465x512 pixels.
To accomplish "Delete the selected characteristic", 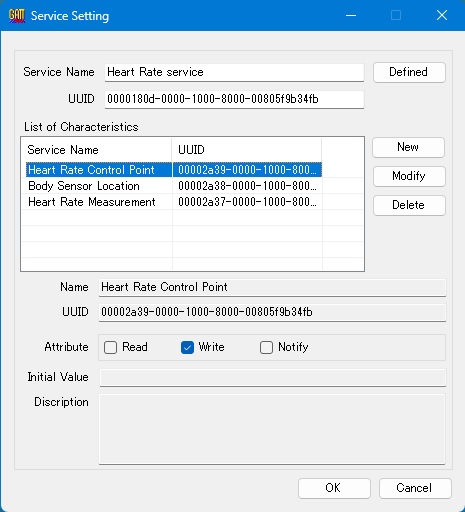I will (409, 205).
